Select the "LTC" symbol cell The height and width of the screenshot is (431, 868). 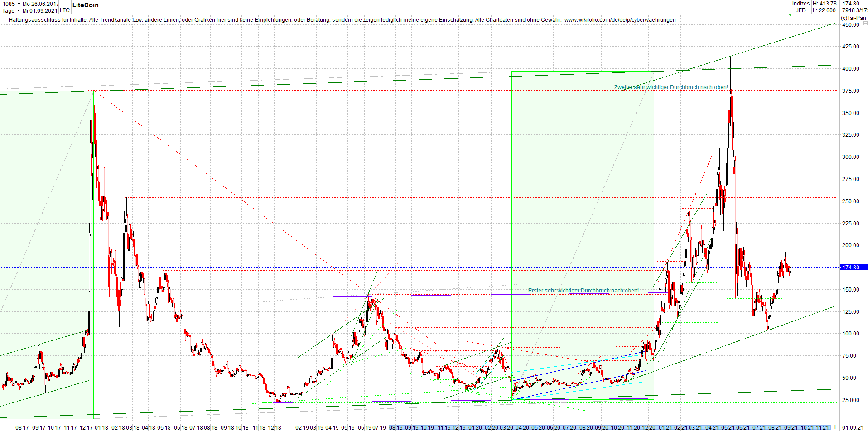pyautogui.click(x=64, y=10)
